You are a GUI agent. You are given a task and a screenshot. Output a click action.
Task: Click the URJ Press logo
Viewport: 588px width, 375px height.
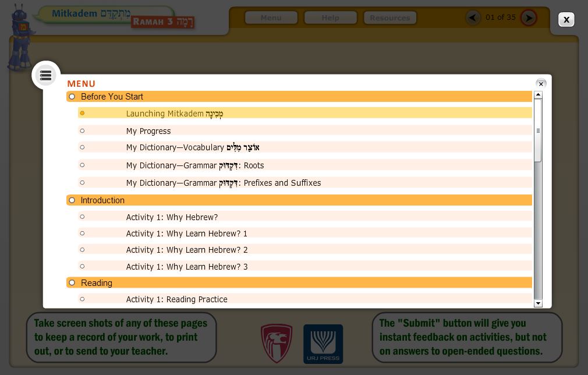pyautogui.click(x=323, y=344)
